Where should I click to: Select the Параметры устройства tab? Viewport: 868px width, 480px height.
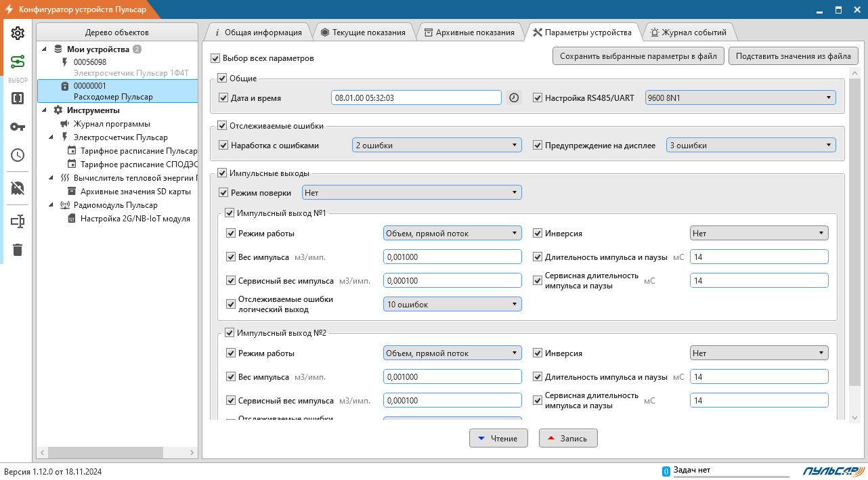coord(582,32)
